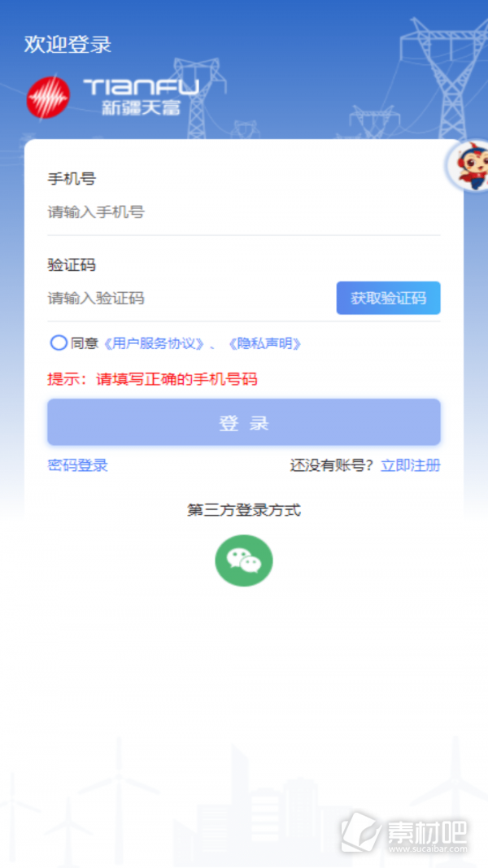This screenshot has width=488, height=868.
Task: Click the 手机号 field label
Action: tap(72, 179)
